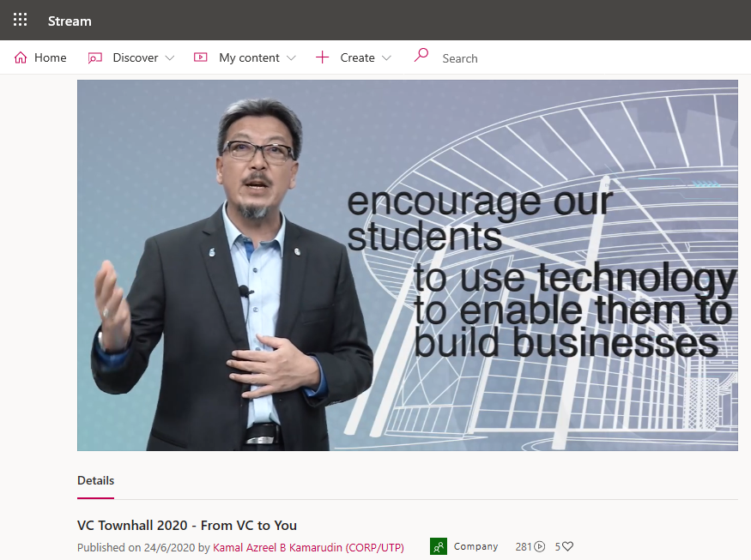The image size is (751, 560).
Task: Click the Company group badge icon
Action: [439, 546]
